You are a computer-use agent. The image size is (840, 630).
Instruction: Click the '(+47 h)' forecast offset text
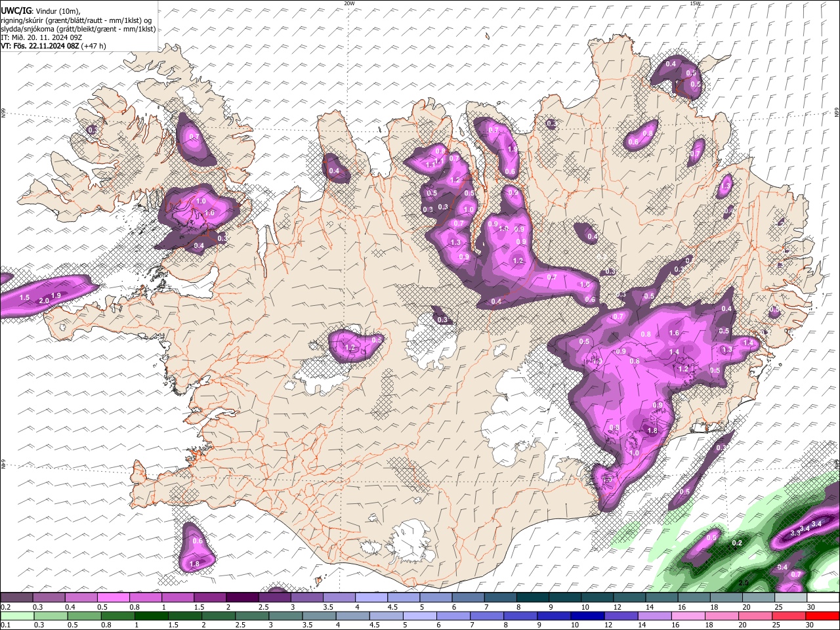(94, 46)
